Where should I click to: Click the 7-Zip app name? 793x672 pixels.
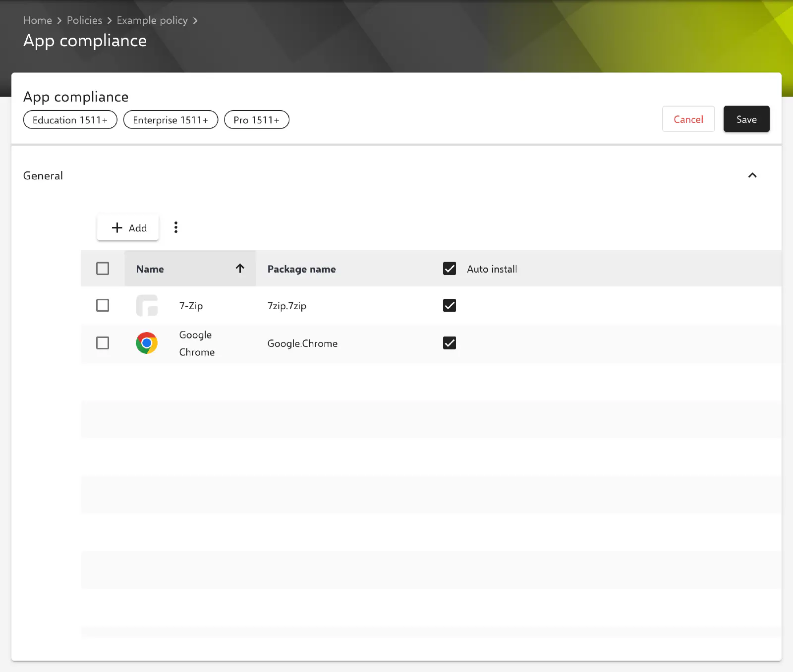point(191,306)
